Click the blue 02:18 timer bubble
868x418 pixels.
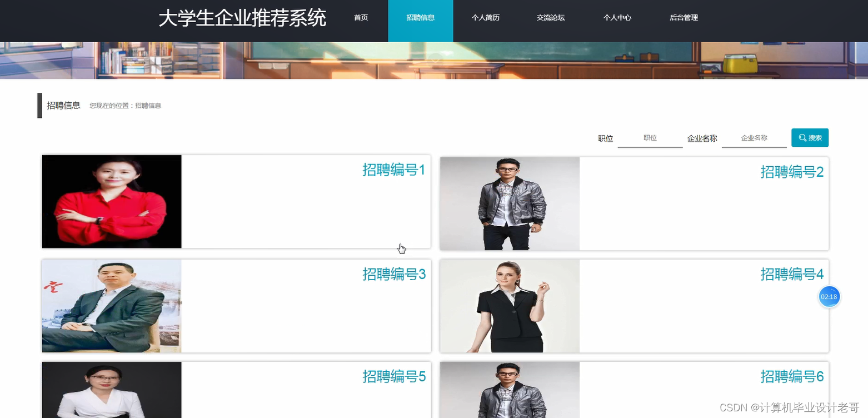coord(829,297)
